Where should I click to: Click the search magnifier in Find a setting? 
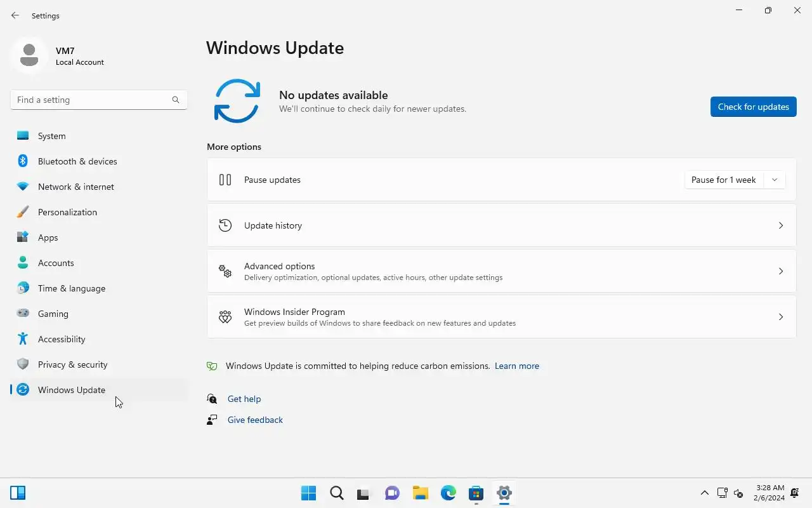[176, 100]
